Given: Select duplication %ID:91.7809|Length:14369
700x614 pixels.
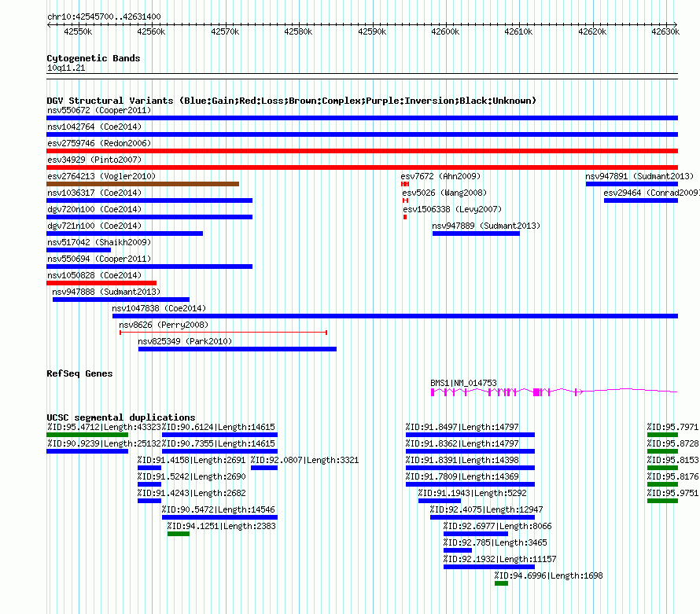Looking at the screenshot, I should tap(462, 476).
